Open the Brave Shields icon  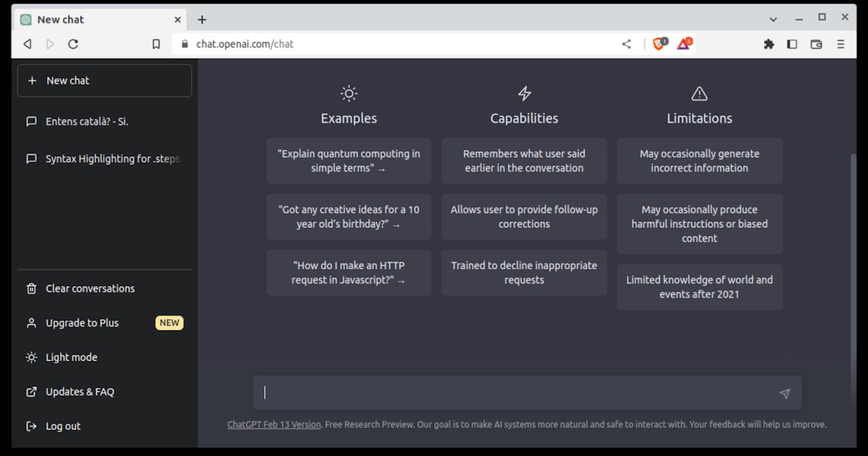(x=658, y=43)
